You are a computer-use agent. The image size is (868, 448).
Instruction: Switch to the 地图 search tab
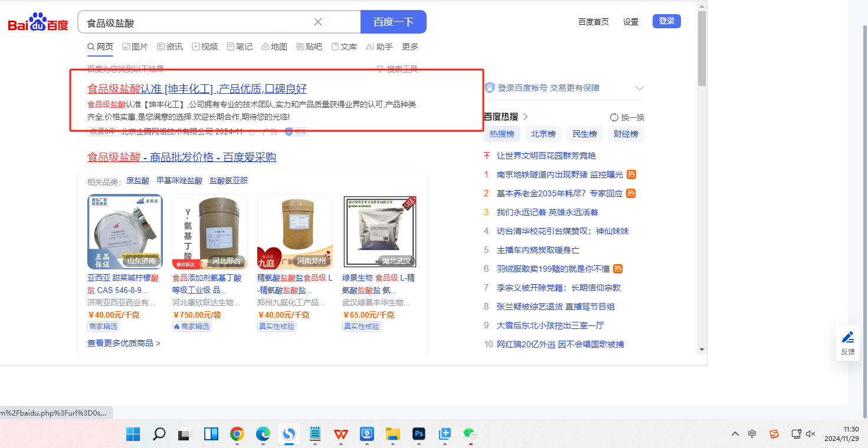pos(274,47)
